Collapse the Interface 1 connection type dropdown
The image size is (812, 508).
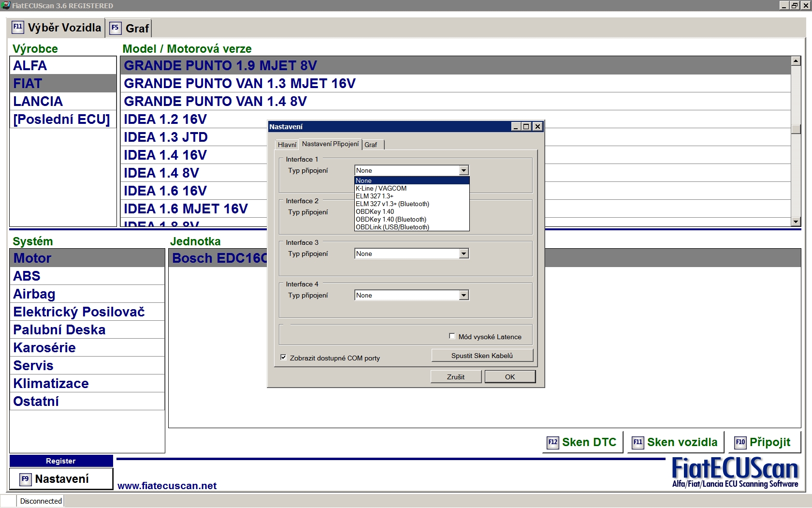[464, 170]
